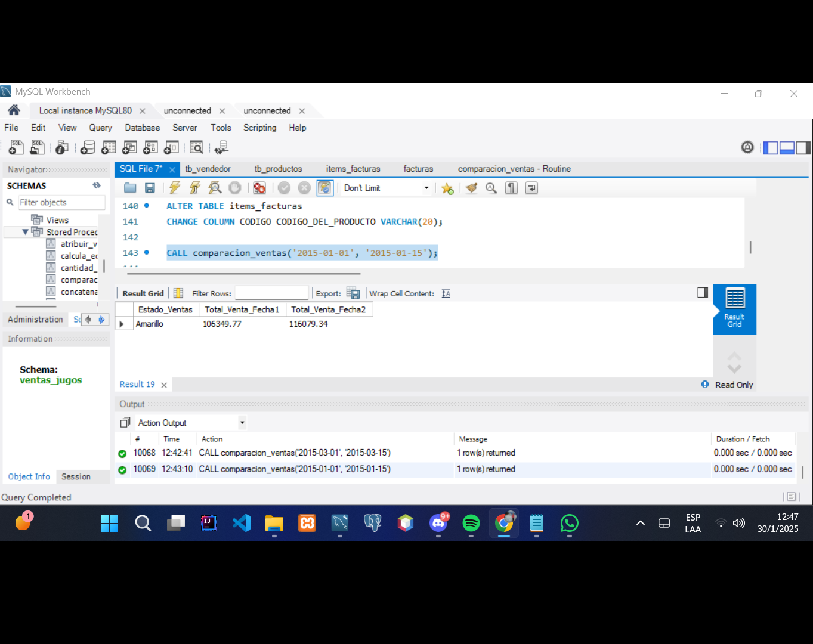Image resolution: width=813 pixels, height=644 pixels.
Task: Create a new function icon
Action: tap(171, 147)
